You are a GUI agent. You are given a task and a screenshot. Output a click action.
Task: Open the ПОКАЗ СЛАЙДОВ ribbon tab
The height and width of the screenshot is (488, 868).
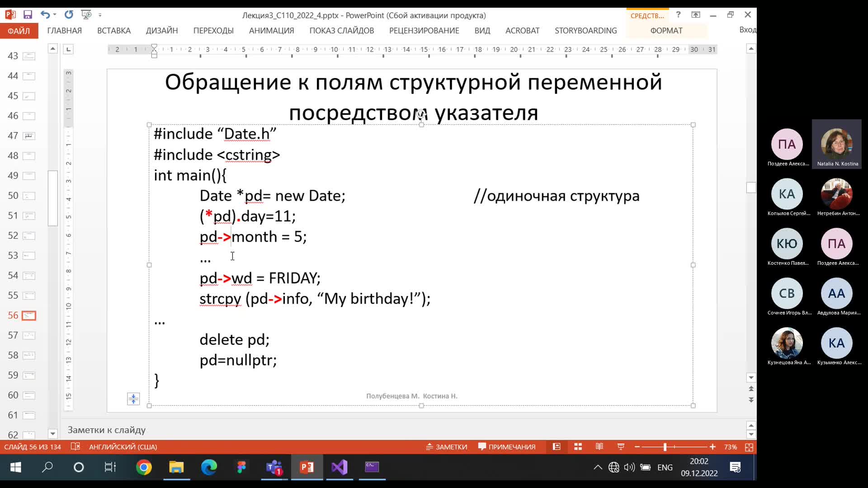point(342,31)
